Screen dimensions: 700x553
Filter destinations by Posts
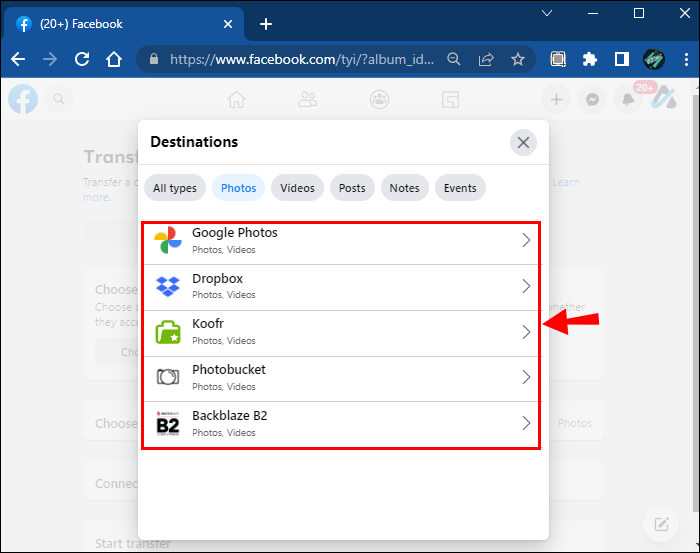tap(352, 188)
